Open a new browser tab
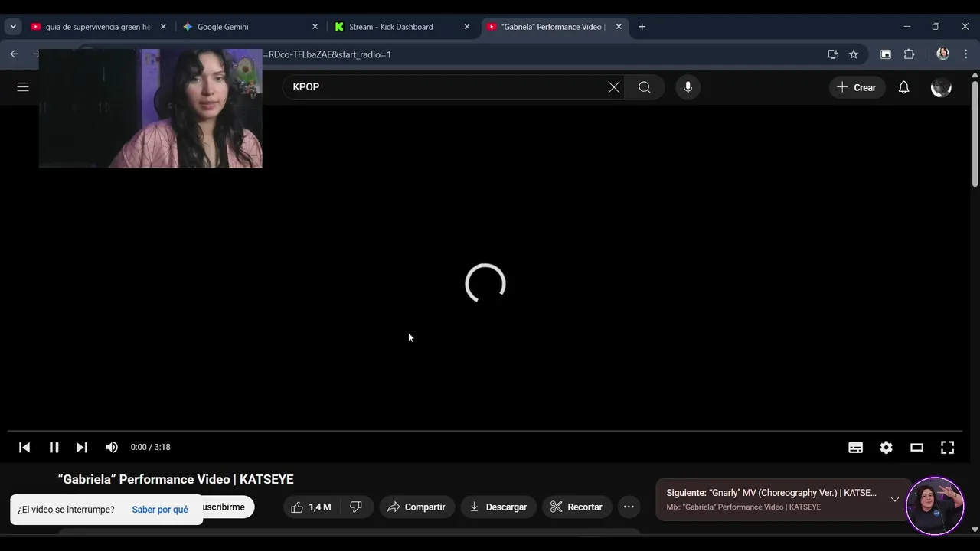 [x=642, y=27]
